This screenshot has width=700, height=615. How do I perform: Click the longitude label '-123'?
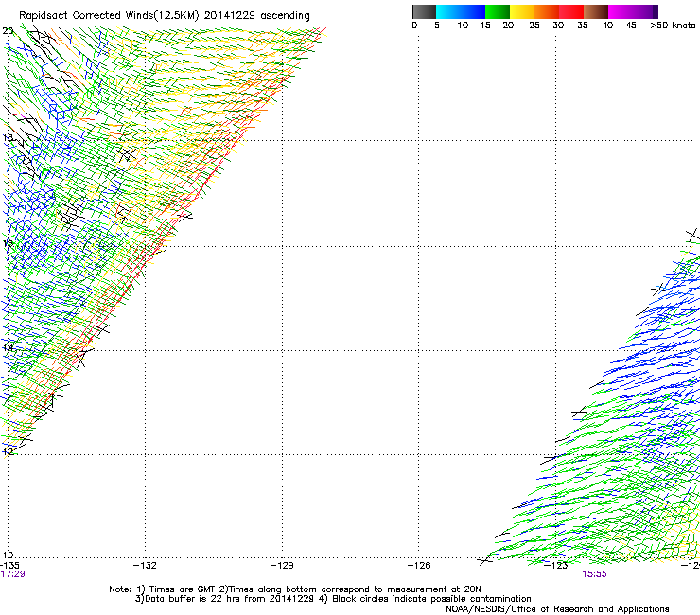coord(556,566)
